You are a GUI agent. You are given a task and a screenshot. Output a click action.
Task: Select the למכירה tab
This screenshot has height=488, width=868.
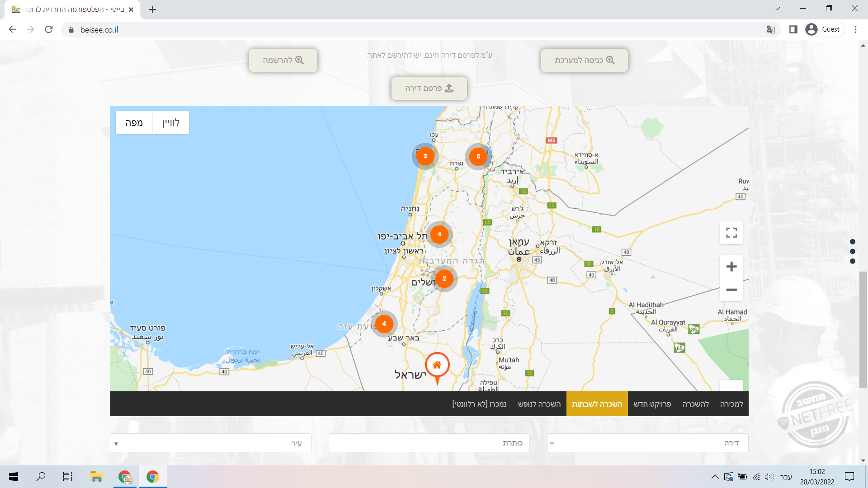[x=731, y=404]
